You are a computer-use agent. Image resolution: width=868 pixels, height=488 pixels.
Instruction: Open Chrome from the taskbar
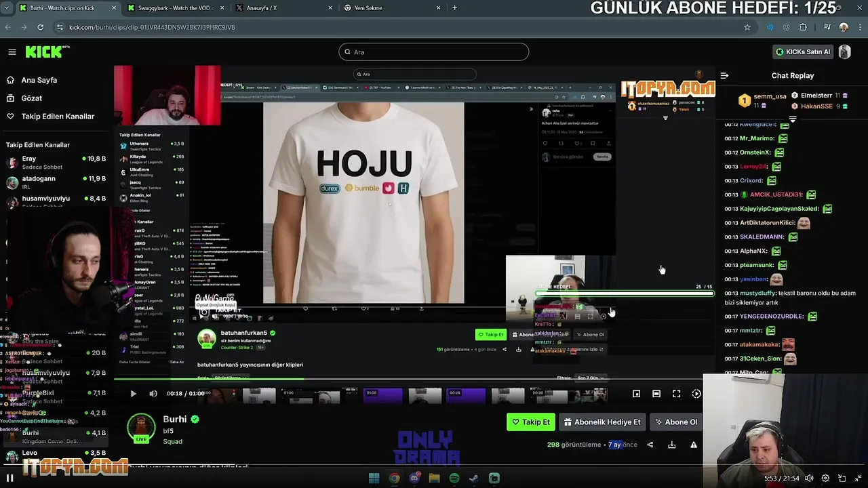click(394, 479)
